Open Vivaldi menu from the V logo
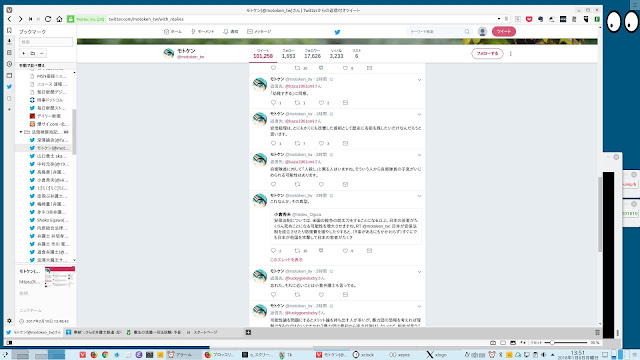The image size is (640, 360). coord(9,10)
